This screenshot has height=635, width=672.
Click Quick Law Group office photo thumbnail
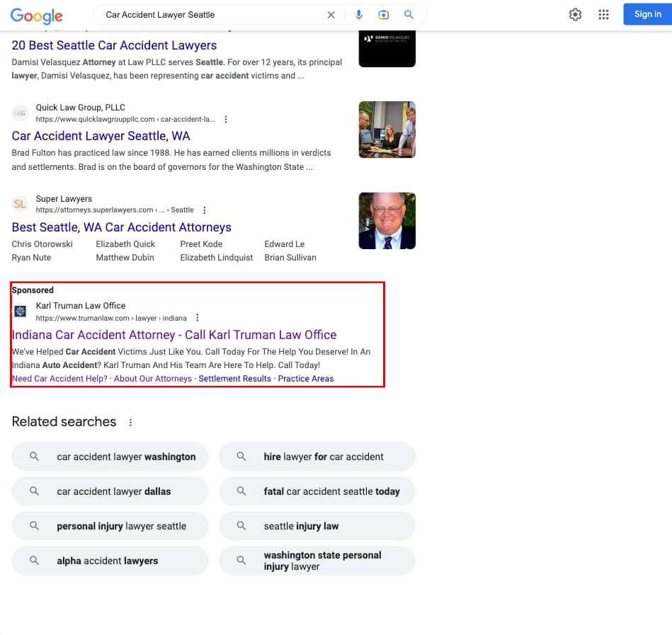[x=387, y=130]
